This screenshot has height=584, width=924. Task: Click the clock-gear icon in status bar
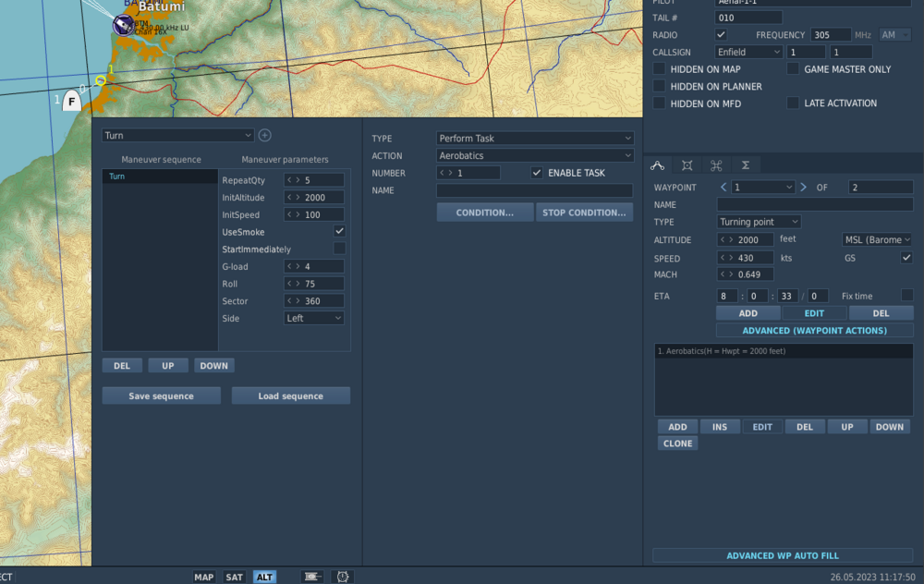(x=342, y=577)
